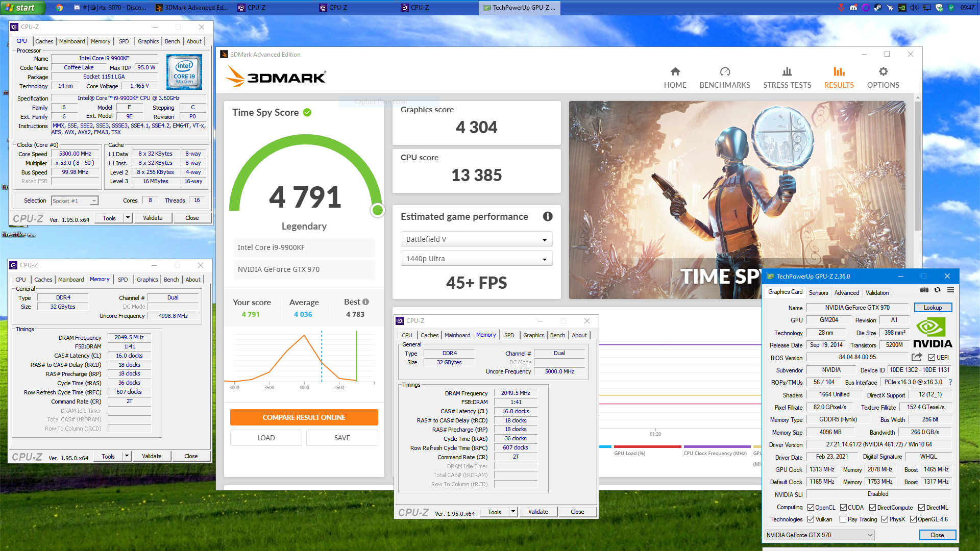
Task: Toggle the PhysX checkbox in GPU-Z
Action: 885,519
